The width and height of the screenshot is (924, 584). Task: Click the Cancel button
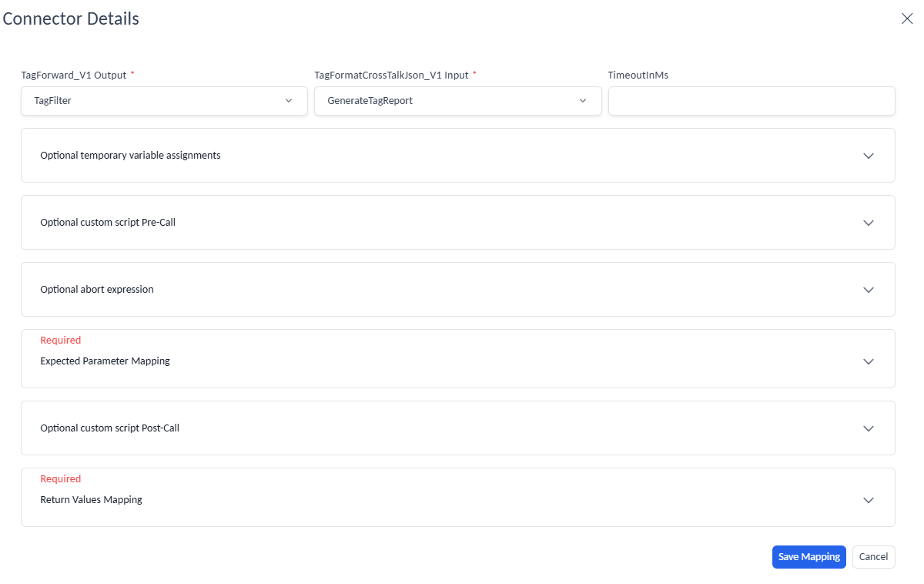[873, 557]
